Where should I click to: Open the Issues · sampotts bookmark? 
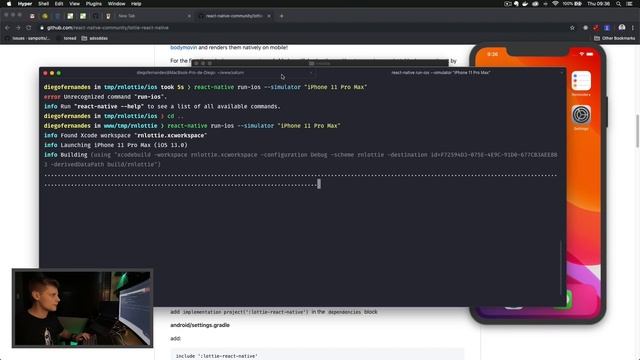[28, 38]
